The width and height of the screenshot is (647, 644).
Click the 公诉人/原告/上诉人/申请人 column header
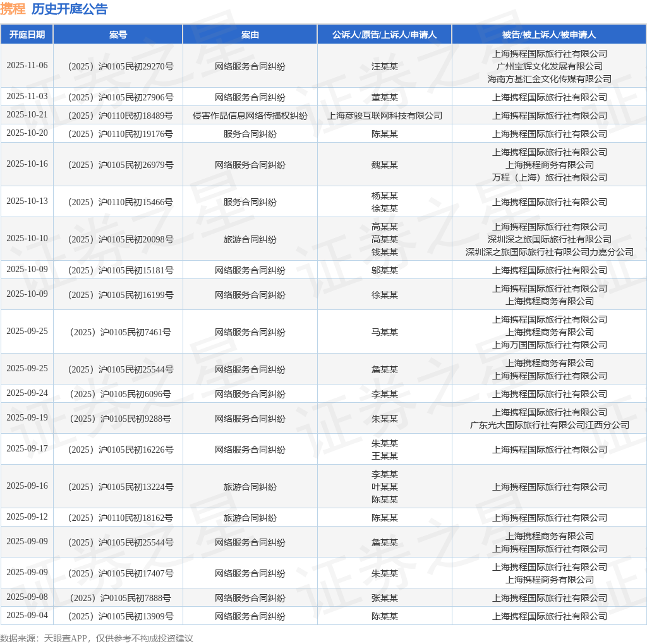tap(385, 35)
